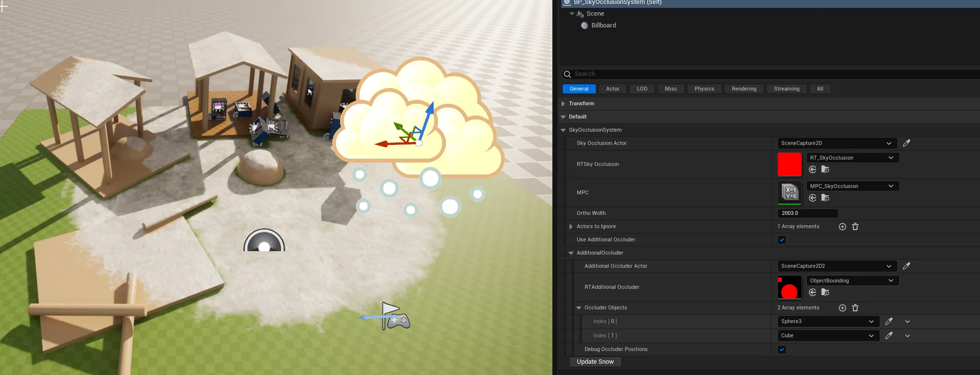Empty the Occluder Objects array with trash icon
The height and width of the screenshot is (375, 980).
point(855,308)
